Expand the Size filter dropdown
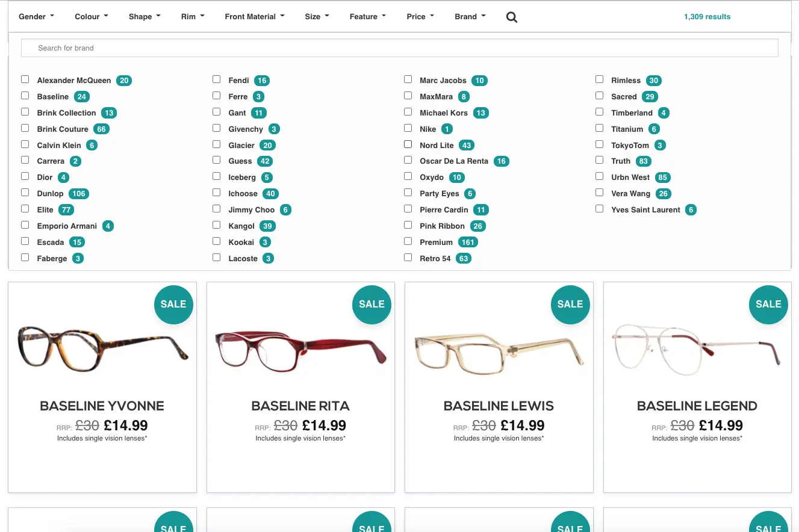Image resolution: width=799 pixels, height=532 pixels. coord(317,17)
